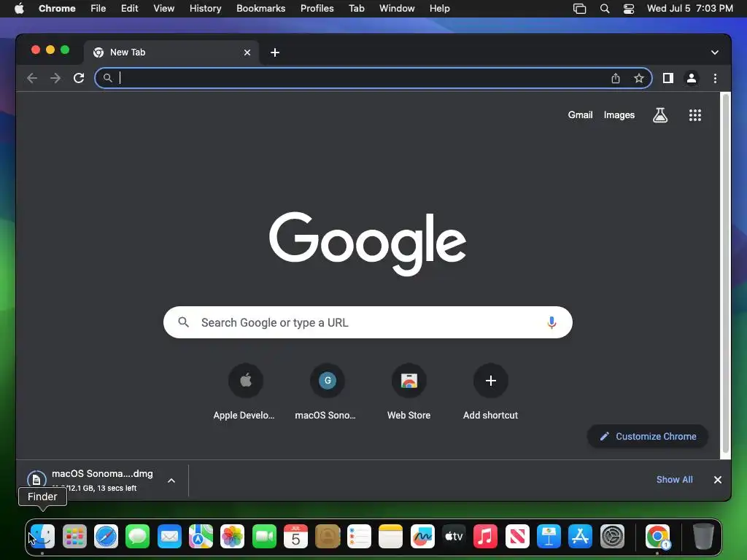
Task: Open Calendar from the Dock
Action: 296,536
